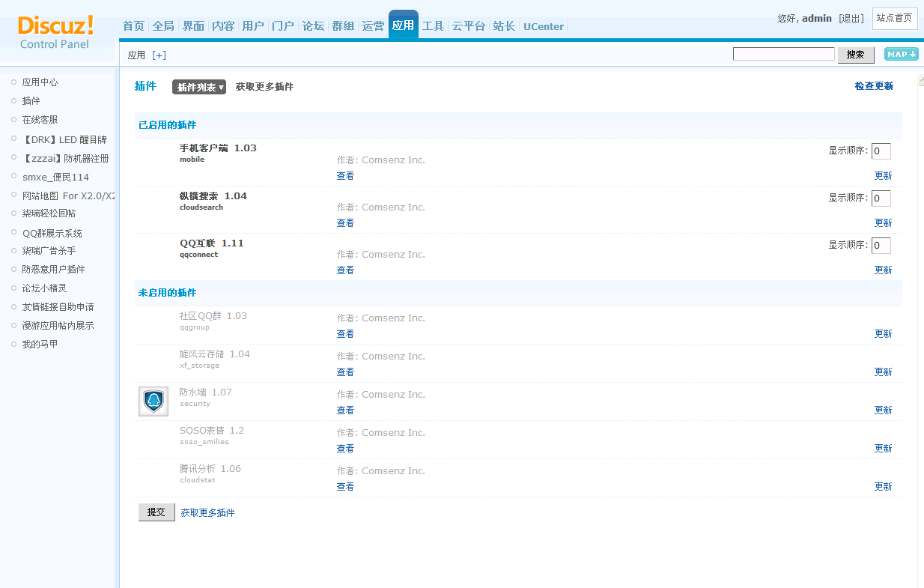Open the 内容 top menu

coord(223,26)
